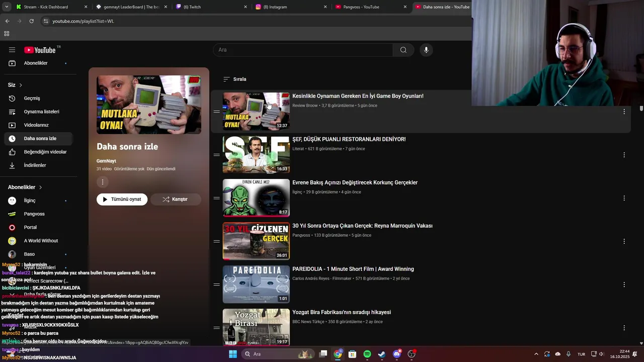Expand the Siz section chevron
Viewport: 644px width, 362px height.
(x=21, y=85)
